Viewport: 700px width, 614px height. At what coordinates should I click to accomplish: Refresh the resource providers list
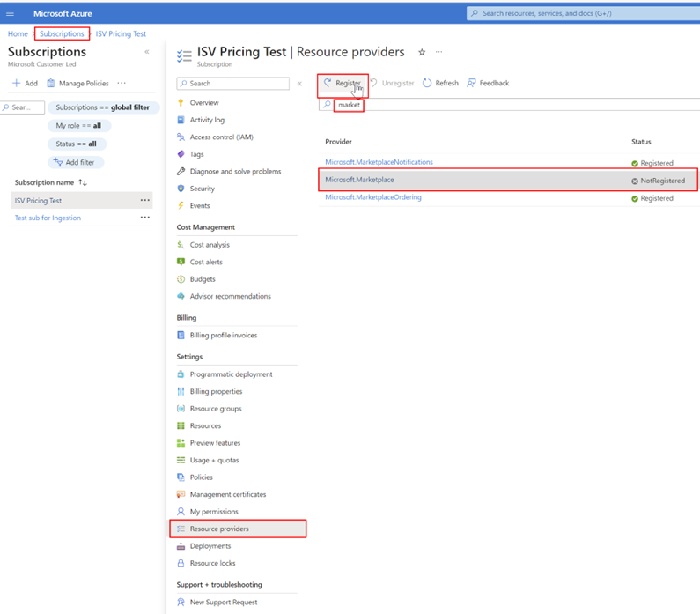click(440, 83)
